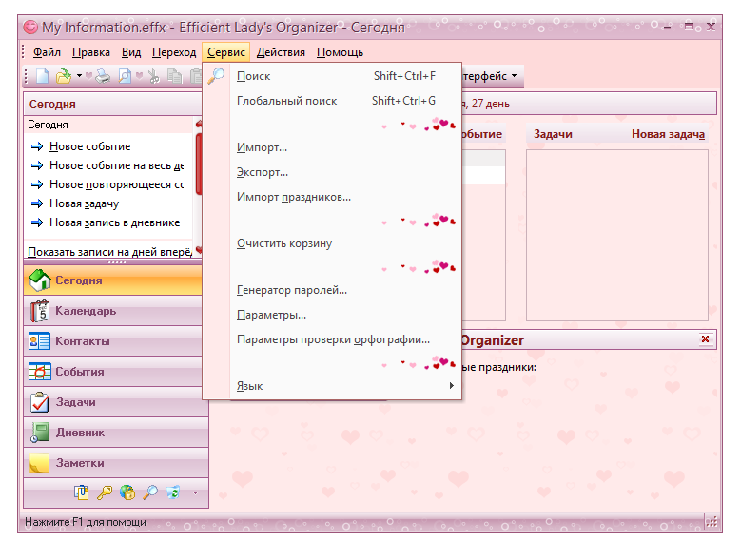This screenshot has width=741, height=560.
Task: Open the Переход menu
Action: (174, 52)
